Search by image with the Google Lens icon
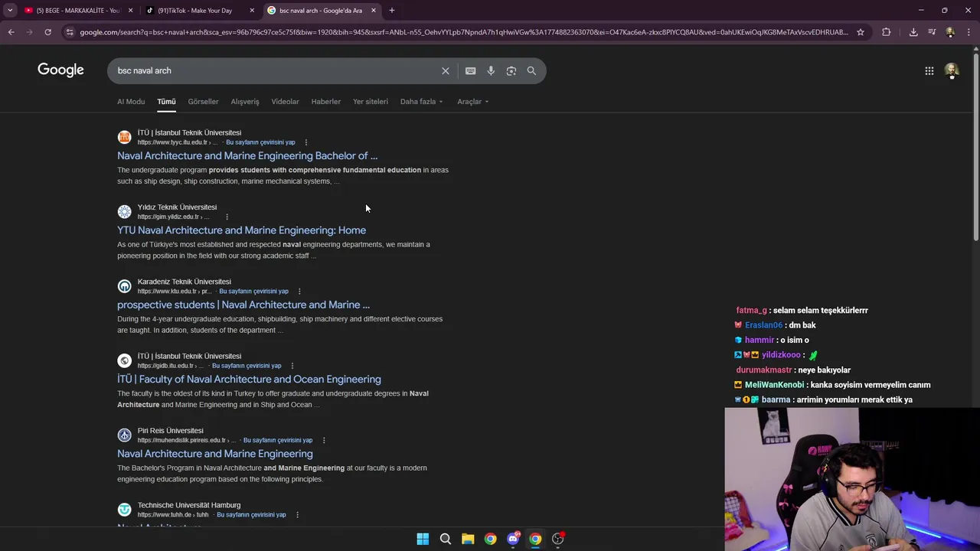Viewport: 980px width, 551px height. point(511,70)
